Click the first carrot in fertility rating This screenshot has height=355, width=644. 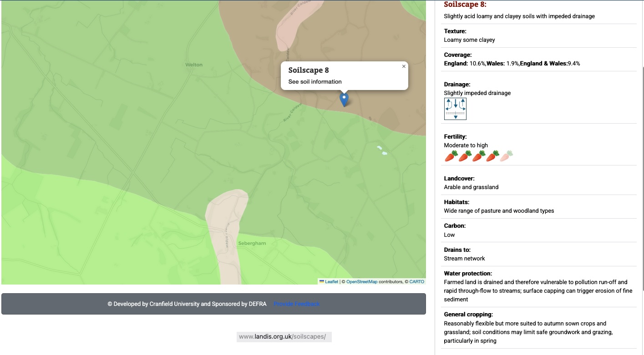451,156
